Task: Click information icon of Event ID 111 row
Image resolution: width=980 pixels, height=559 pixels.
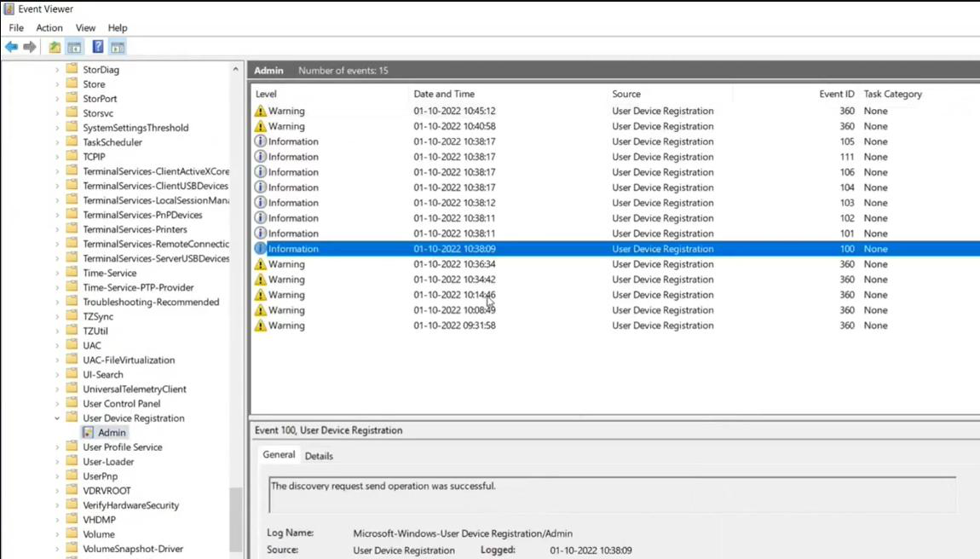Action: coord(260,157)
